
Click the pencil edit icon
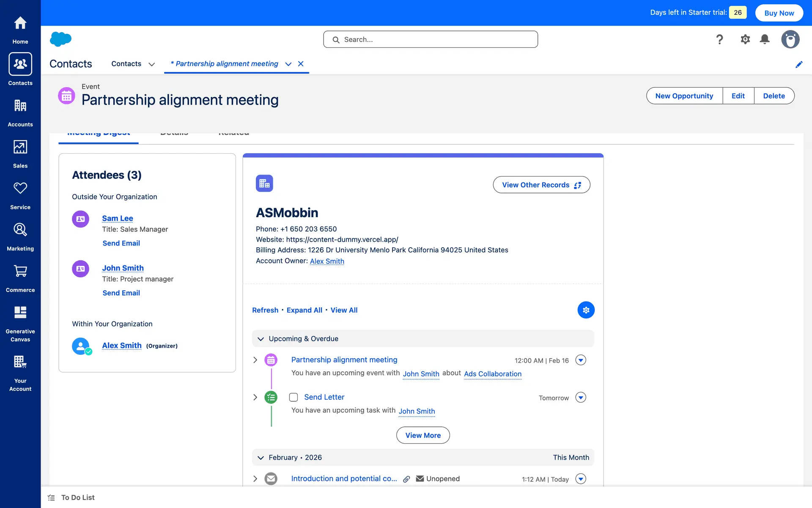[x=798, y=64]
